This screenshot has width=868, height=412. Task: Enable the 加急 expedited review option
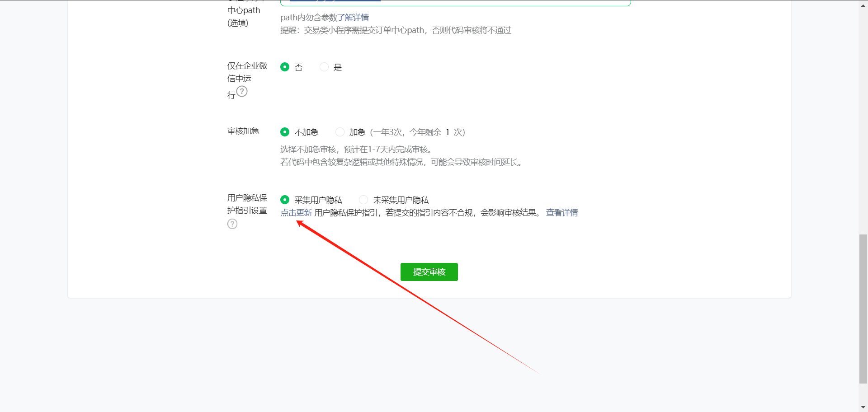pos(340,132)
